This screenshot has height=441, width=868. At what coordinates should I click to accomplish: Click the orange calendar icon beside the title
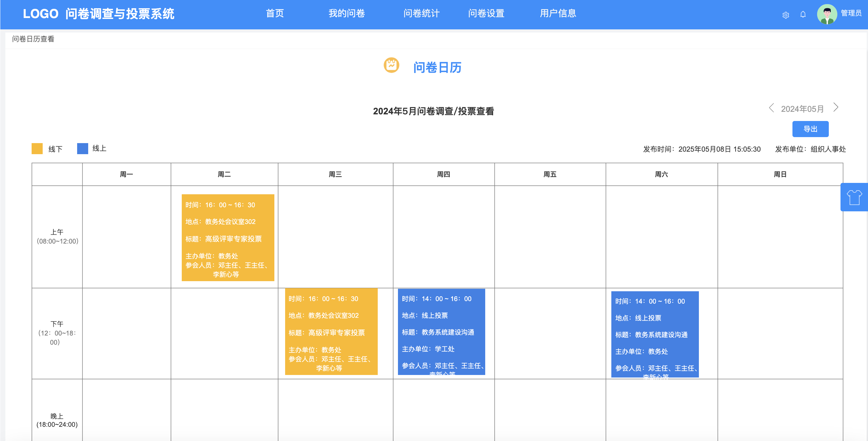[x=391, y=65]
